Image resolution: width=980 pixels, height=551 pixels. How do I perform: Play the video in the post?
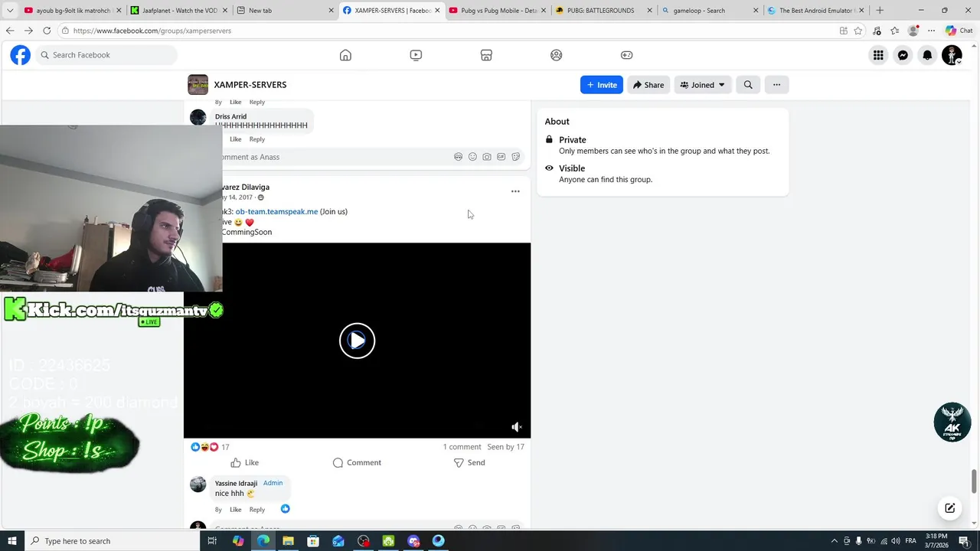(x=357, y=341)
